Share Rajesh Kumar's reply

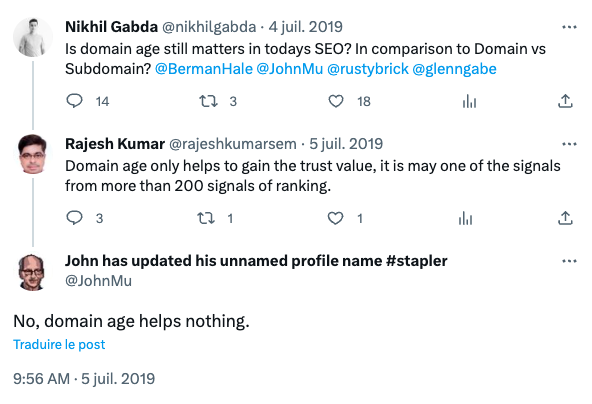(x=565, y=218)
